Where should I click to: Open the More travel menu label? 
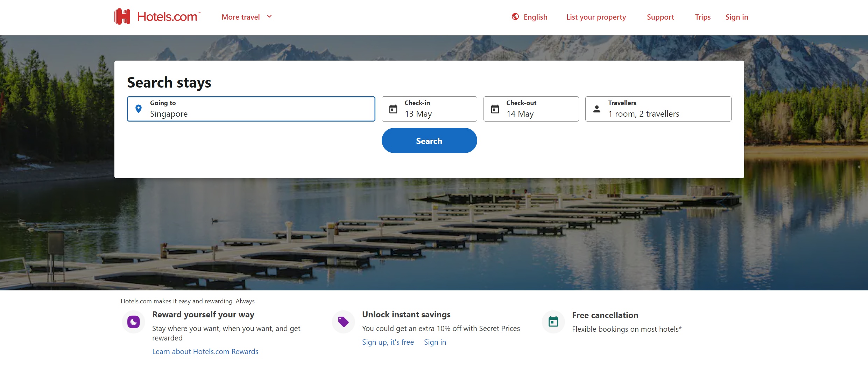click(241, 17)
